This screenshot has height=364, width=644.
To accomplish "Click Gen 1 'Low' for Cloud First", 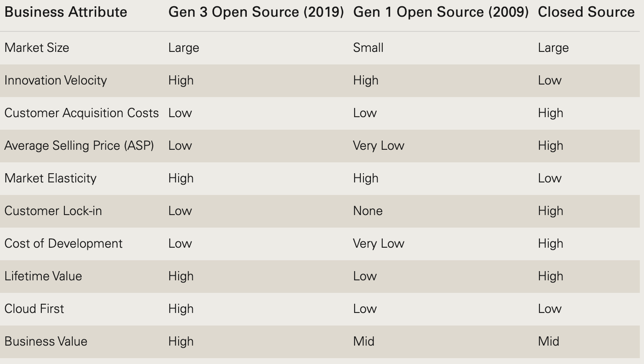I will (365, 309).
